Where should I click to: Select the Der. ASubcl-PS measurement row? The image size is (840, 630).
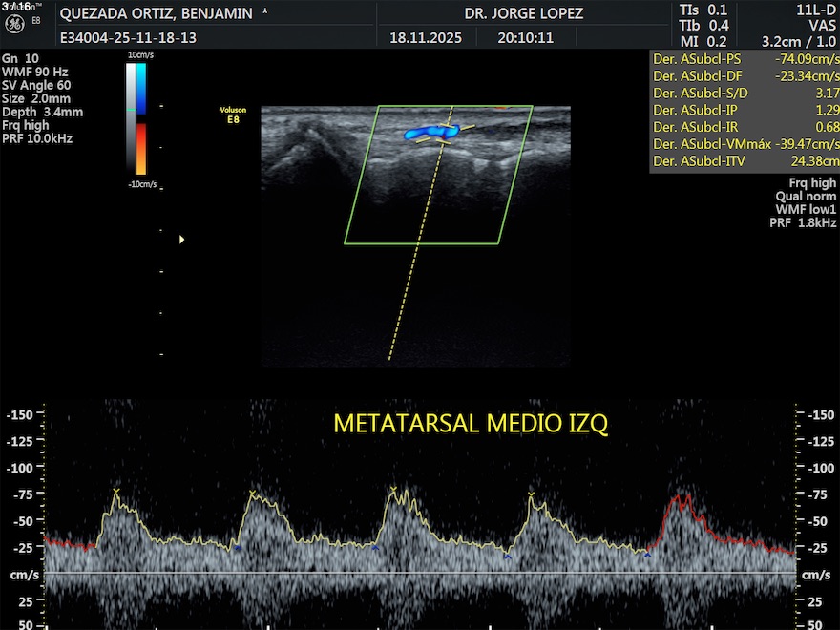(745, 58)
